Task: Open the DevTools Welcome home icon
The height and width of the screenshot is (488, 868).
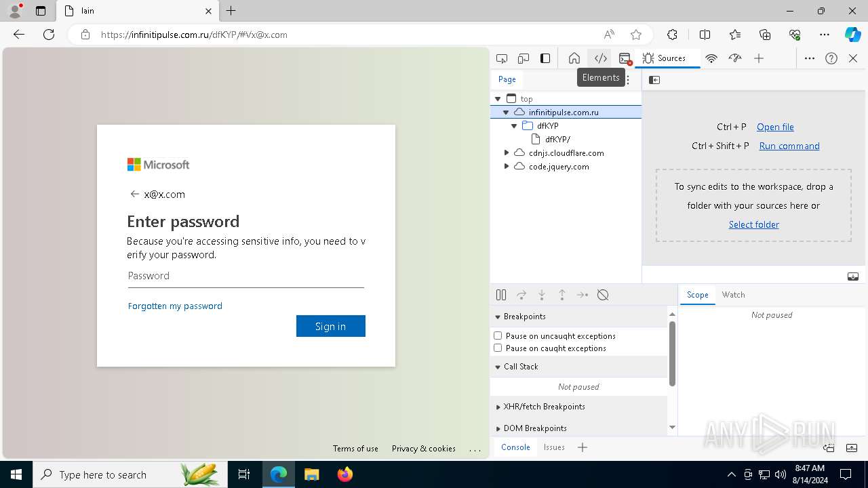Action: point(574,58)
